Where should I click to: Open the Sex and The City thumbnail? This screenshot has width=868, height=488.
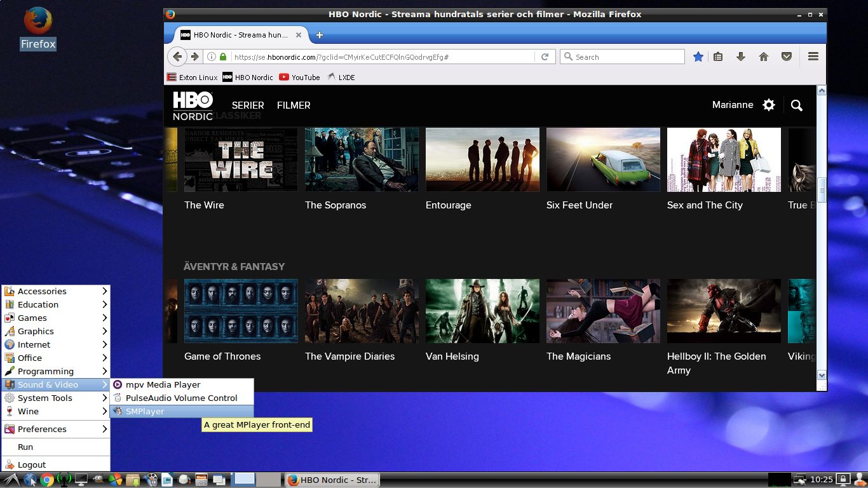[724, 159]
